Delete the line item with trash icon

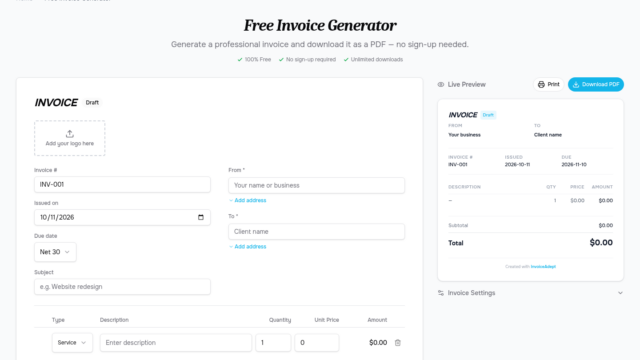point(398,342)
